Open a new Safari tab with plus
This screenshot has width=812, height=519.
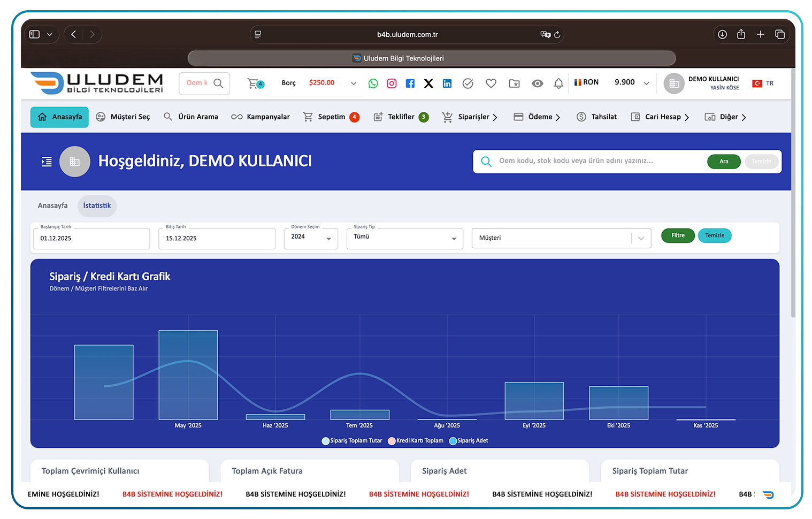[760, 34]
